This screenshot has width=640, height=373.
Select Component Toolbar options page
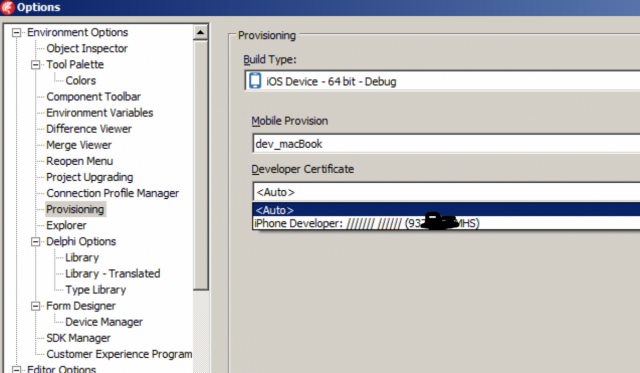tap(93, 97)
